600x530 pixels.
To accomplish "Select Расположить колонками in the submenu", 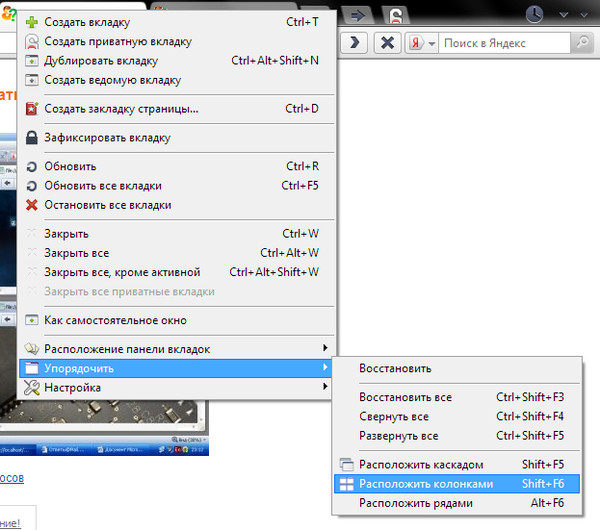I will (426, 484).
